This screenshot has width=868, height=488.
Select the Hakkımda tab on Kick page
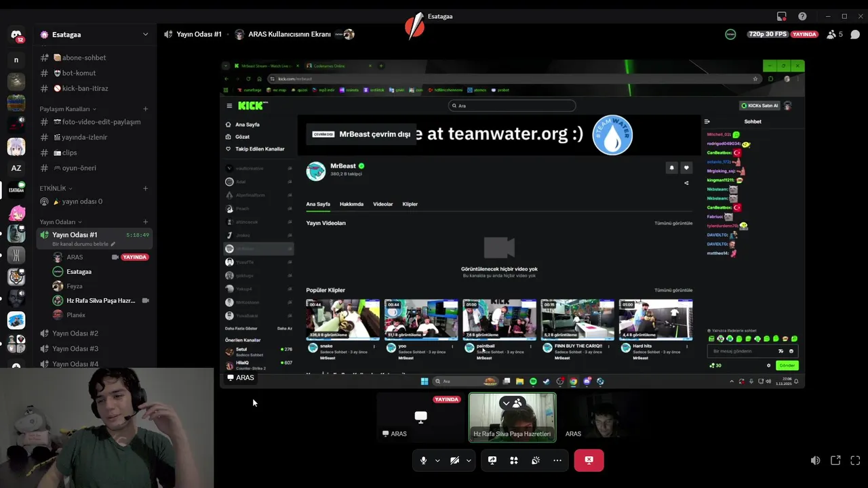[x=351, y=204]
